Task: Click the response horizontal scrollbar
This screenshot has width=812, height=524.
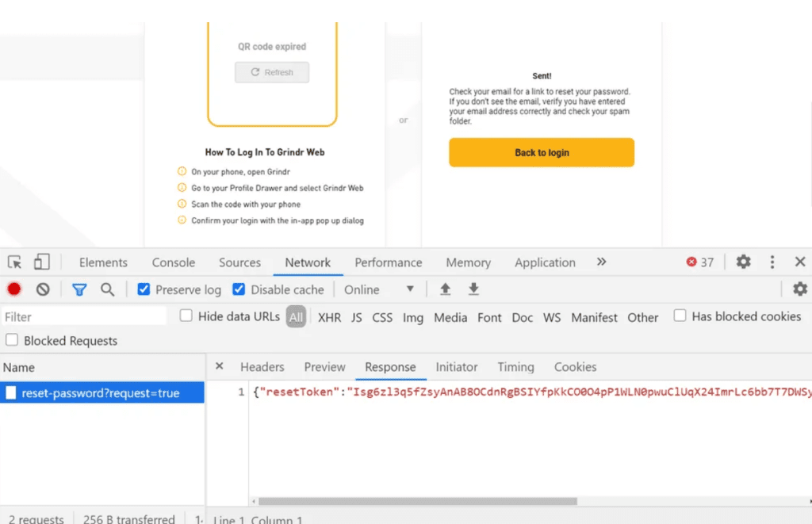Action: tap(417, 501)
